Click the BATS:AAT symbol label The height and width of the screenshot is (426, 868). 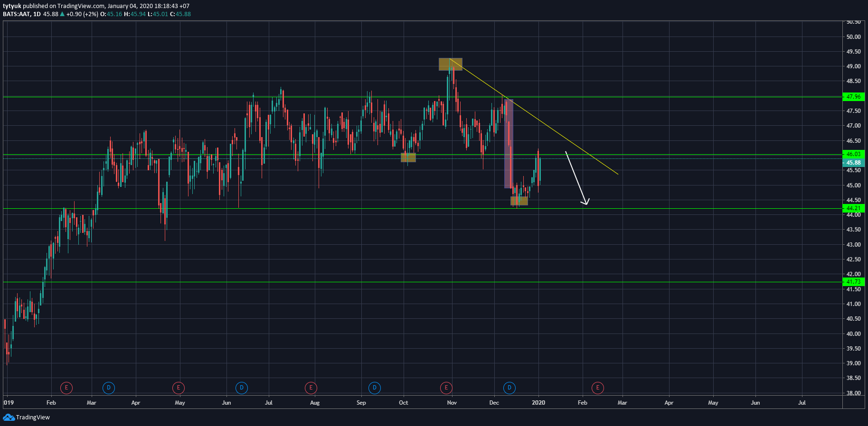point(17,14)
